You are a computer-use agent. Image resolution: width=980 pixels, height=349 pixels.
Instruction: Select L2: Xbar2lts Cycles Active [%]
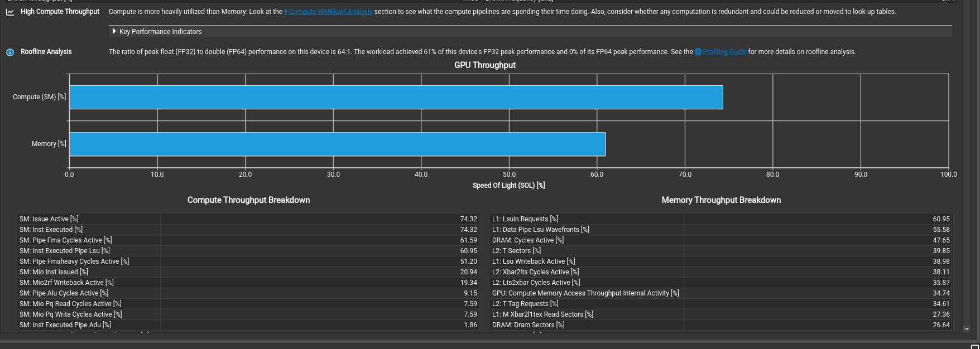click(721, 272)
